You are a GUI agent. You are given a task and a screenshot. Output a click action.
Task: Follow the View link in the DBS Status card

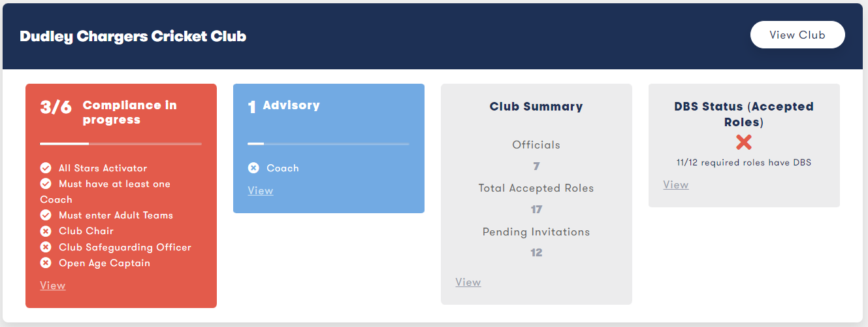click(x=676, y=184)
